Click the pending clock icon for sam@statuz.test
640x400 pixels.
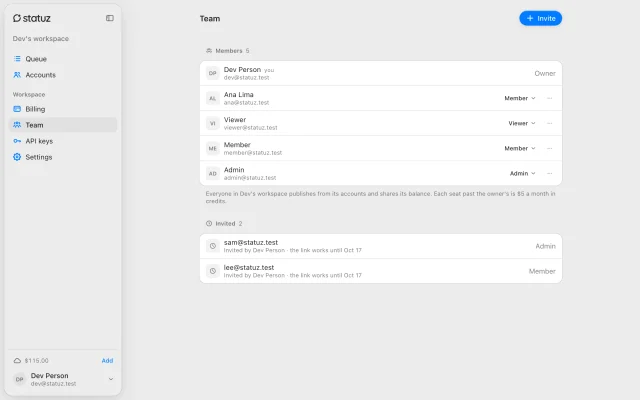click(x=213, y=246)
